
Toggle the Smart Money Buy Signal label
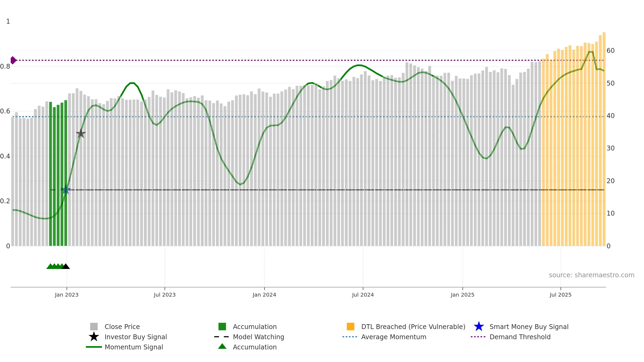click(529, 327)
